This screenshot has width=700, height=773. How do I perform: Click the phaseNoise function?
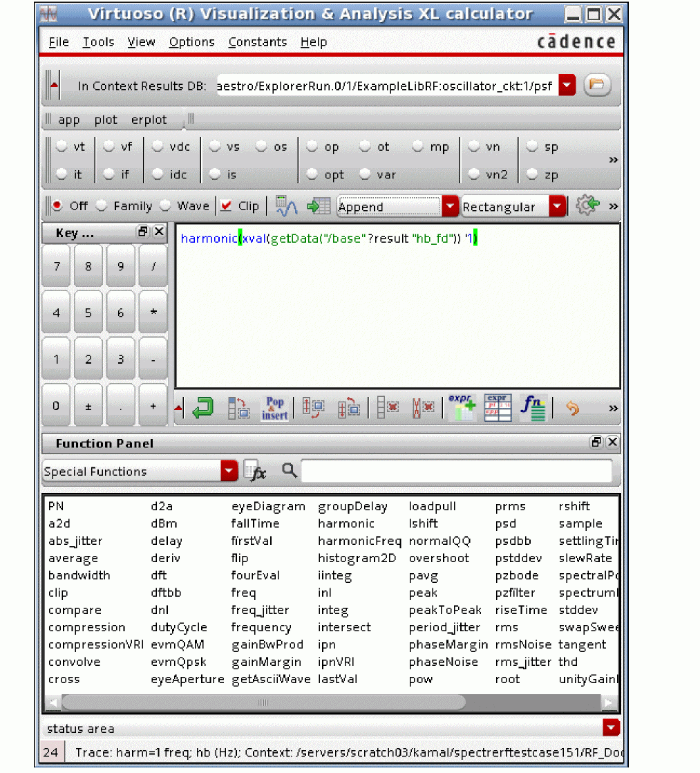444,662
